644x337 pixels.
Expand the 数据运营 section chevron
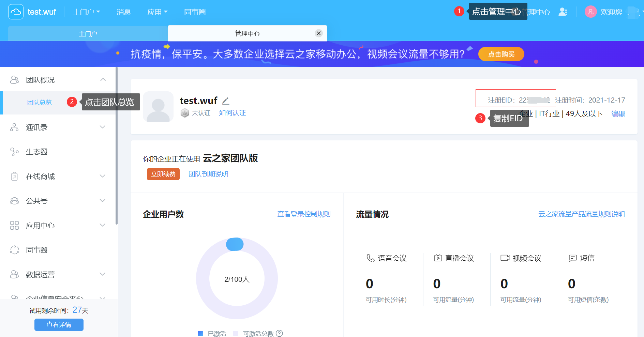(x=103, y=274)
